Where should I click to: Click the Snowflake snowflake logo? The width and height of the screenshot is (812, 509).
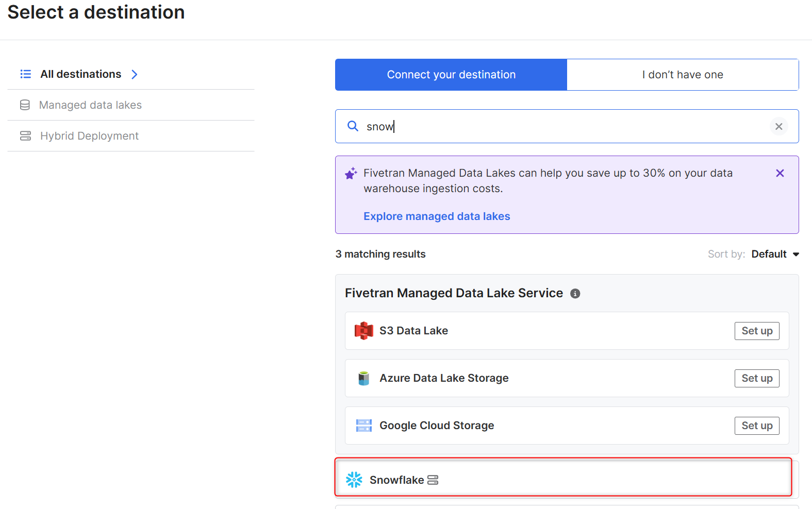pos(354,480)
